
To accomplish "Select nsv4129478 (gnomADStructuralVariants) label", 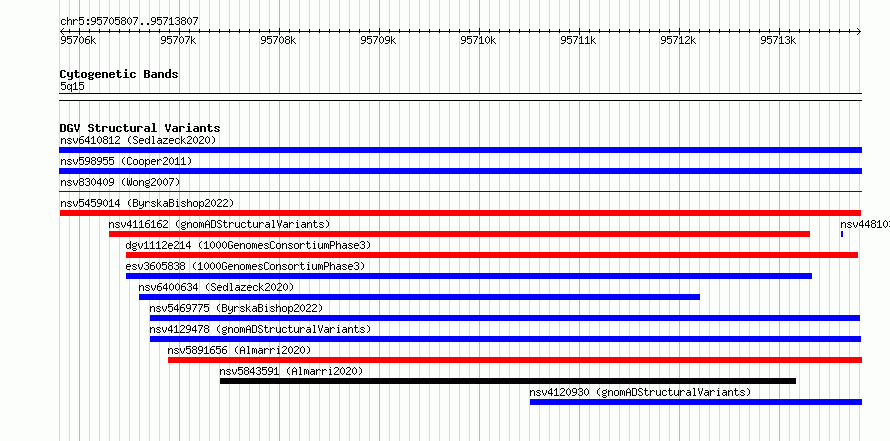I will pyautogui.click(x=260, y=329).
